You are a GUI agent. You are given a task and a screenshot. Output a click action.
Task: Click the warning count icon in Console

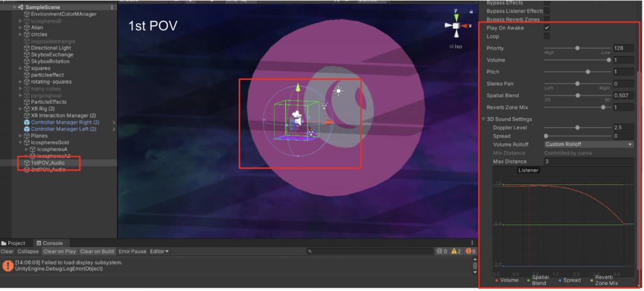(453, 251)
